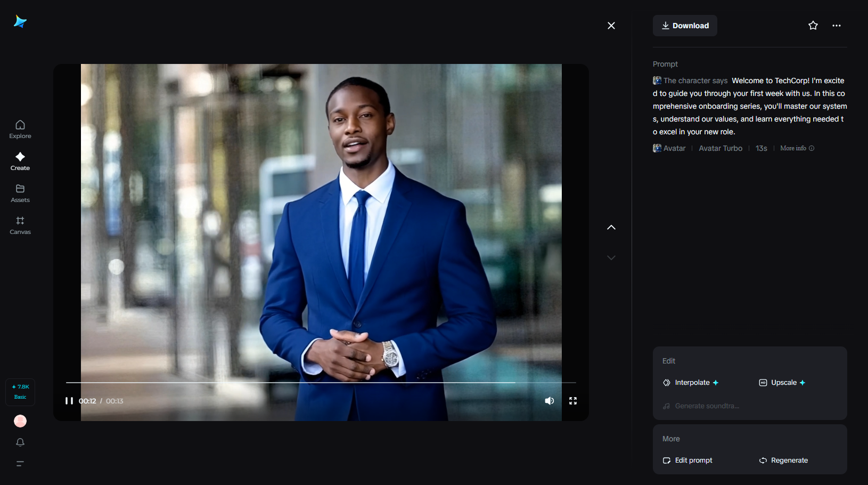
Task: Mute the video sound
Action: 550,401
